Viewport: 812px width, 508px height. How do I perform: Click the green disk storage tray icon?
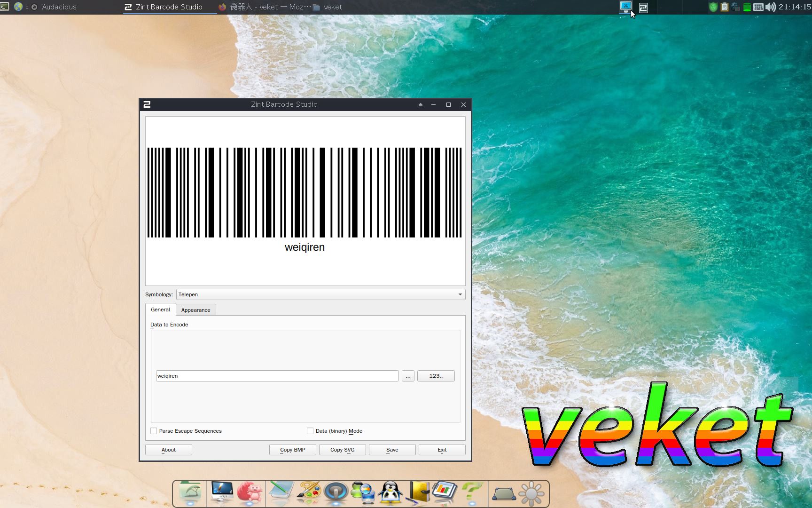(x=747, y=7)
